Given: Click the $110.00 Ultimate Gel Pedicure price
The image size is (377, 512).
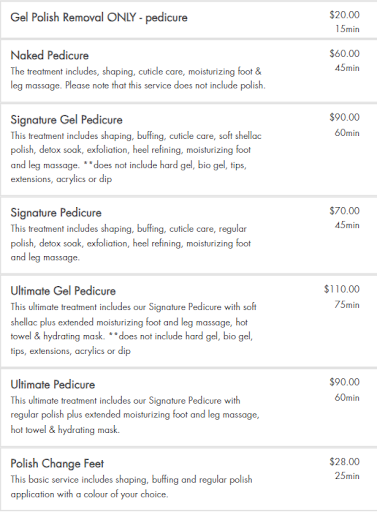Looking at the screenshot, I should click(x=342, y=289).
